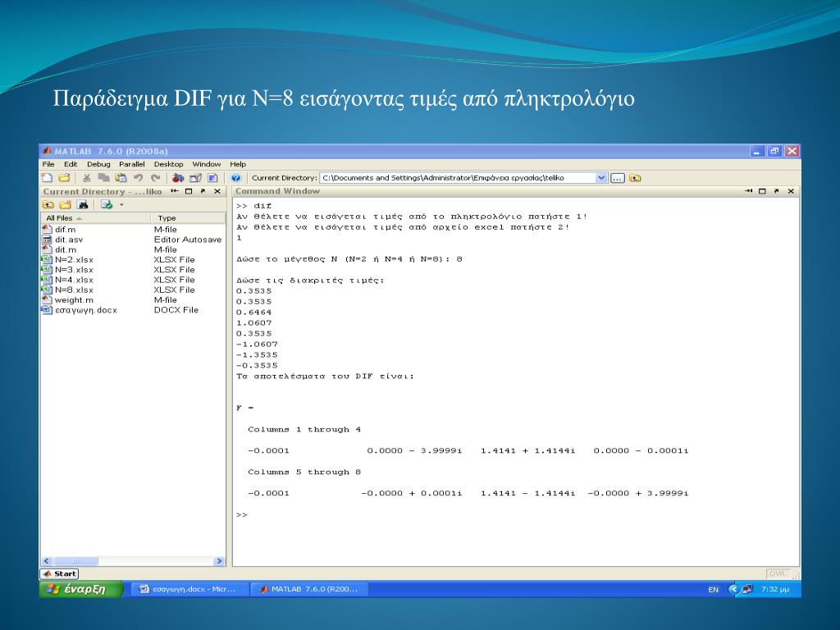Image resolution: width=840 pixels, height=630 pixels.
Task: Click the Paste clipboard icon
Action: pyautogui.click(x=121, y=178)
